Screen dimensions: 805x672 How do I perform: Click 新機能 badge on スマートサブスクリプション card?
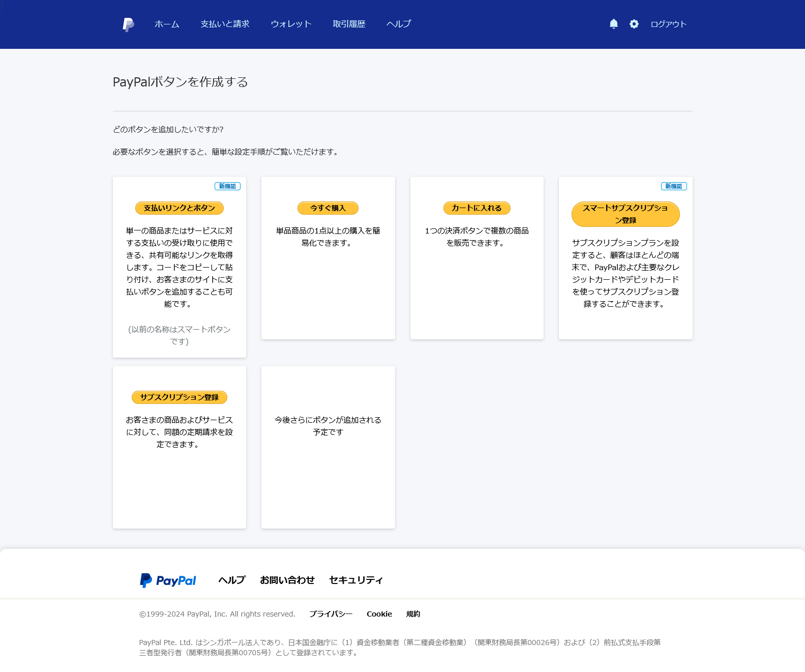pos(674,186)
